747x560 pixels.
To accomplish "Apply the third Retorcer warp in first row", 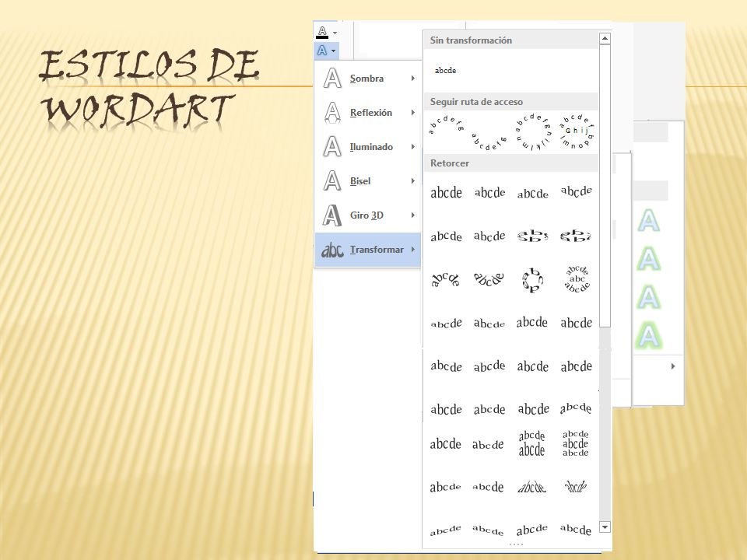I will tap(532, 194).
